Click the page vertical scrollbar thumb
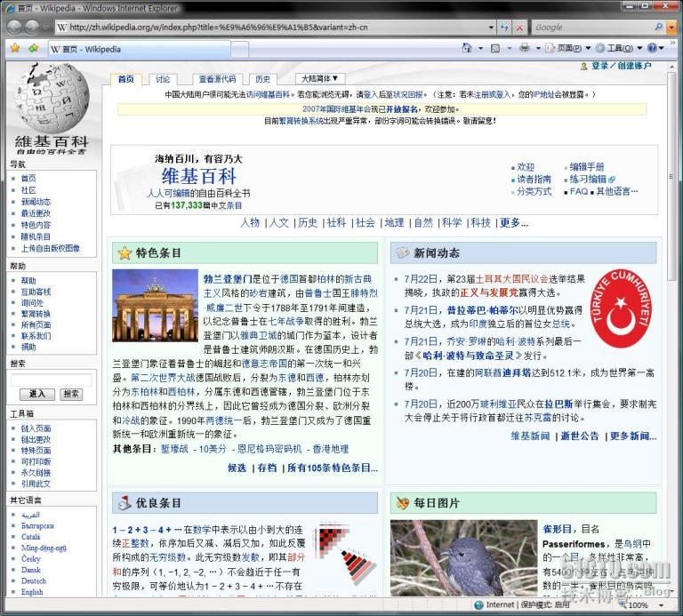The image size is (683, 616). click(x=671, y=176)
